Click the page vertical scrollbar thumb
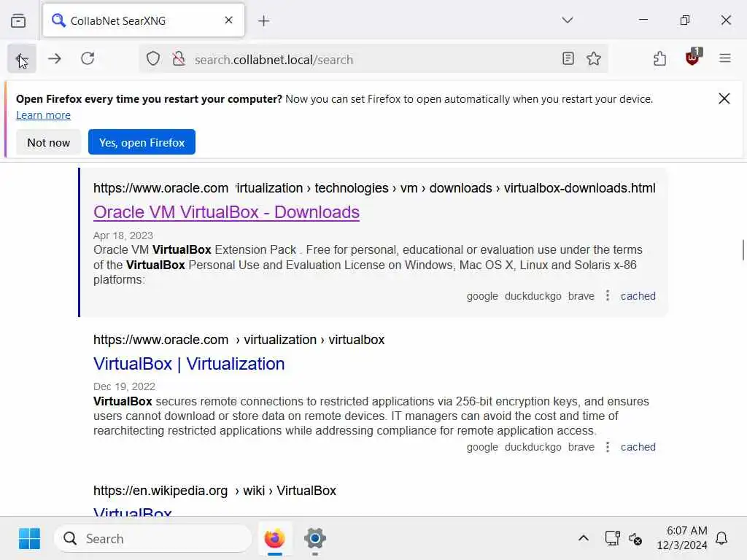 [x=743, y=250]
